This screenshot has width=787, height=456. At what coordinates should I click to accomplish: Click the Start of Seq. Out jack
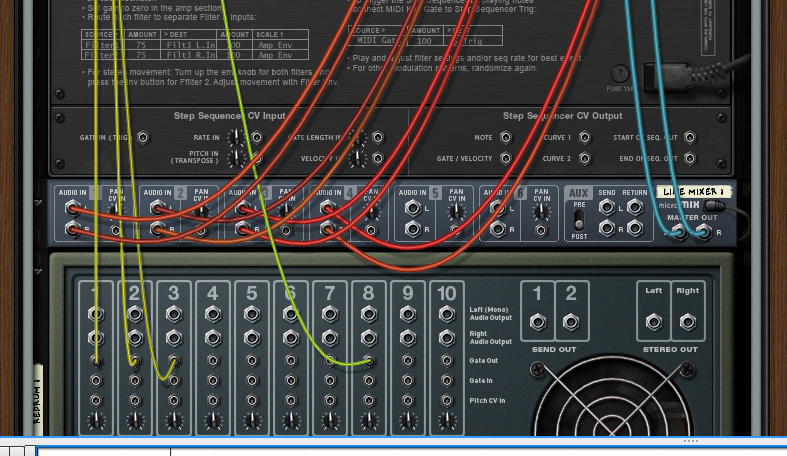[690, 137]
